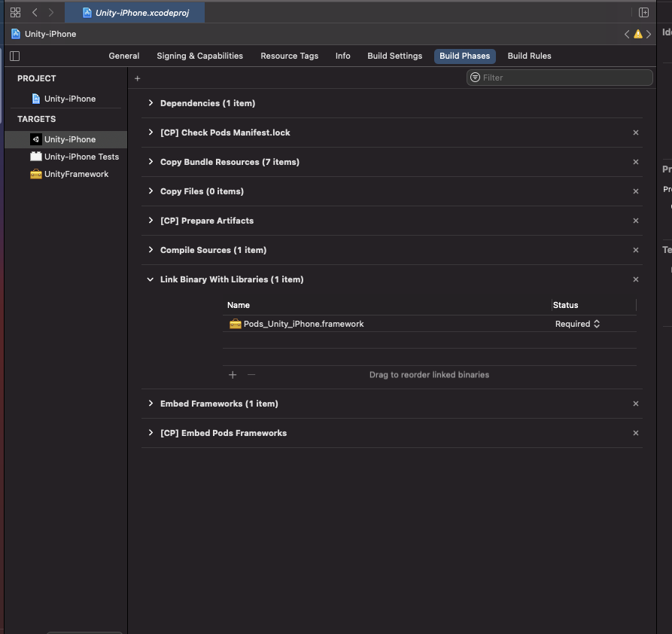Open the Build Settings tab
Viewport: 672px width, 634px height.
(x=395, y=56)
